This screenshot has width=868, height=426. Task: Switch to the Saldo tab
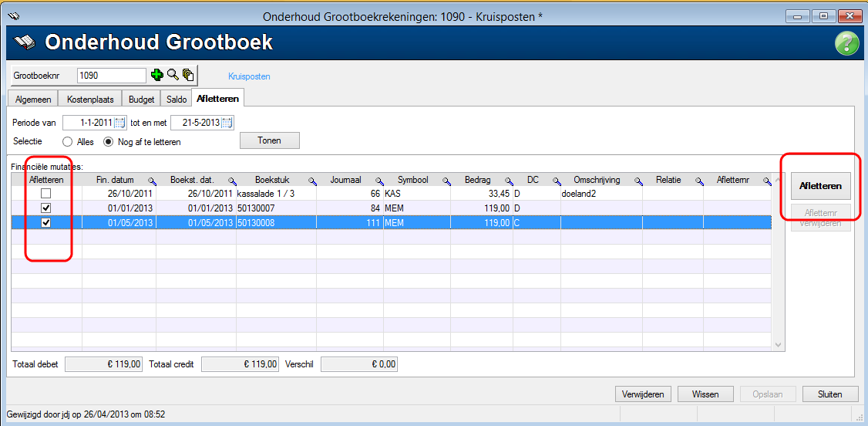tap(176, 100)
